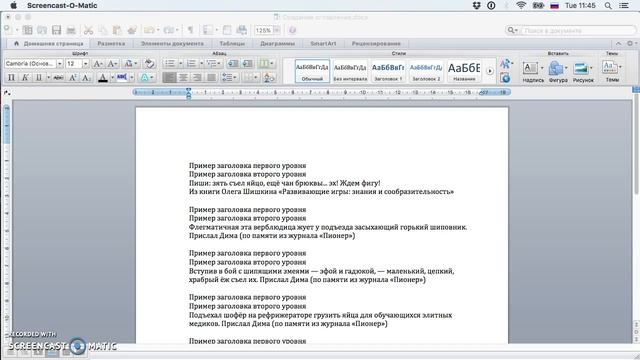Image resolution: width=640 pixels, height=360 pixels.
Task: Switch to the Разметка tab
Action: 111,43
